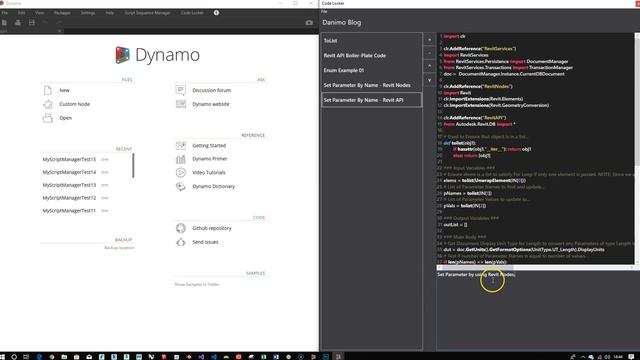Open recent file MyScriptManagerTest14
The image size is (640, 360).
[x=69, y=172]
